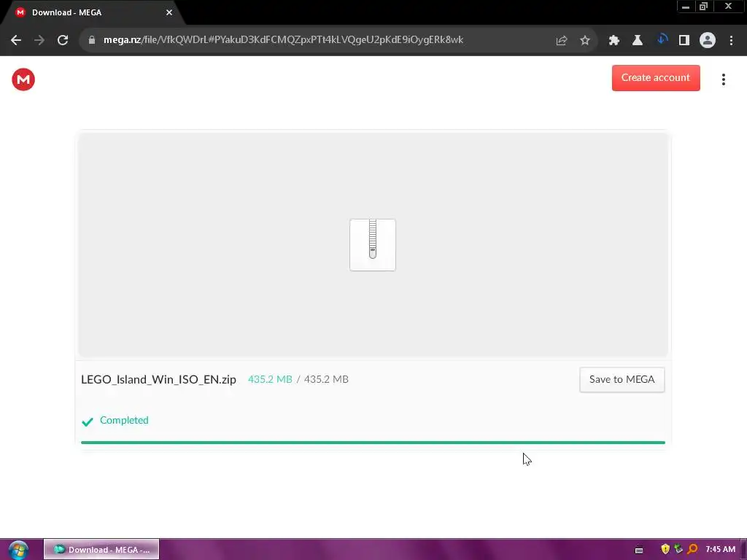Open the Extensions puzzle icon
Viewport: 747px width, 560px height.
click(614, 41)
